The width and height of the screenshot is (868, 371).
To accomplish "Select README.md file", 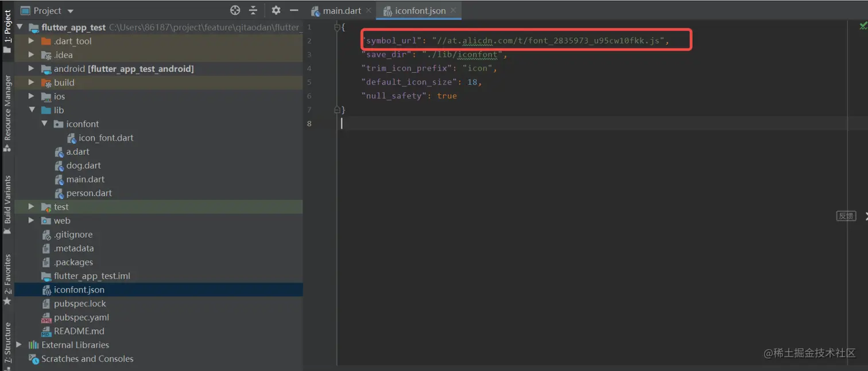I will (x=79, y=331).
